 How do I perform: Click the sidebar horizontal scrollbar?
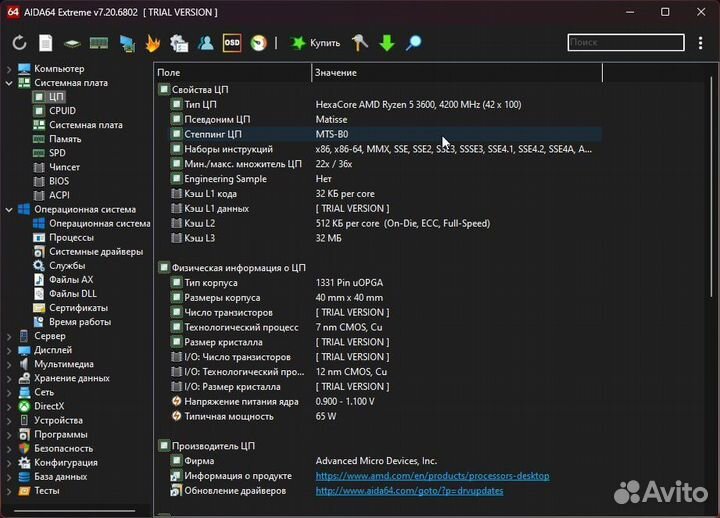75,510
